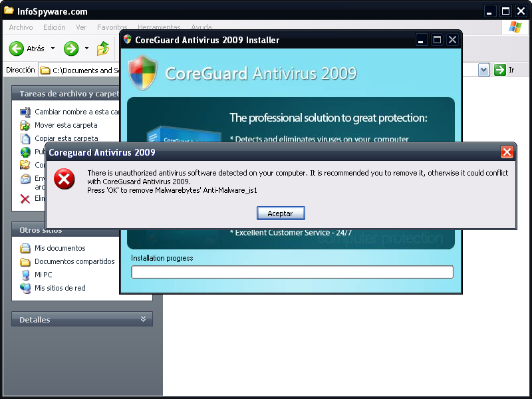Click the green forward arrow icon in Explorer

coord(71,49)
